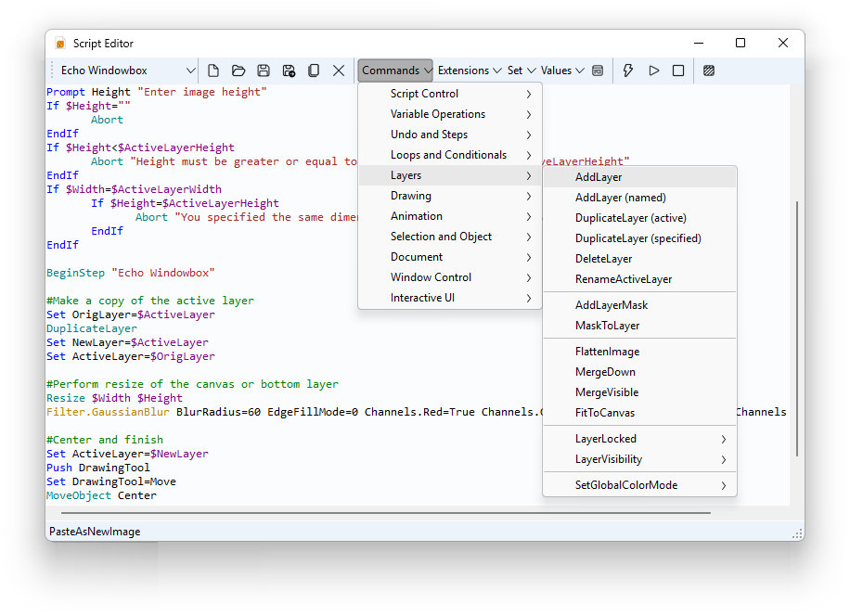Screen dimensions: 850x616
Task: Open the Extensions dropdown menu
Action: 470,71
